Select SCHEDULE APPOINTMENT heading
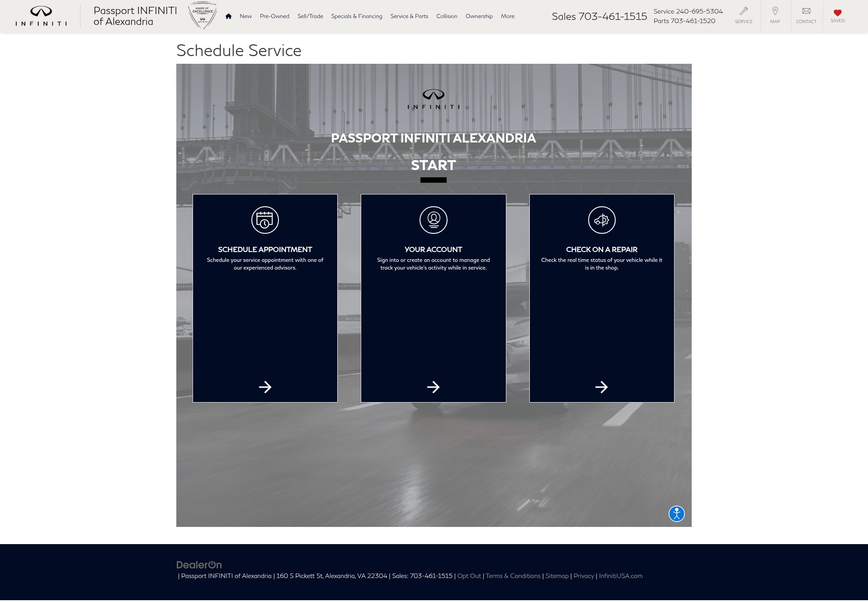 pos(265,250)
